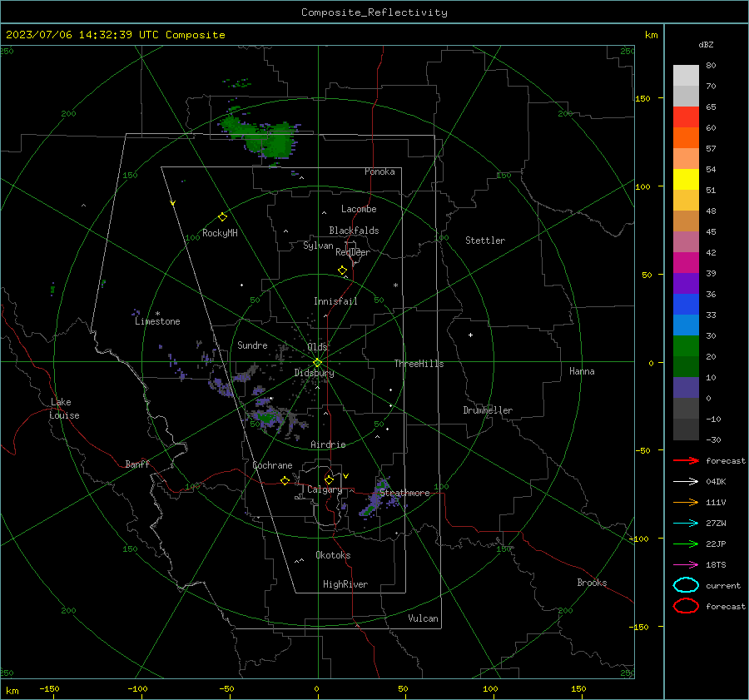Select the yellow 51-54 dBZ color band
This screenshot has height=700, width=749.
click(686, 180)
